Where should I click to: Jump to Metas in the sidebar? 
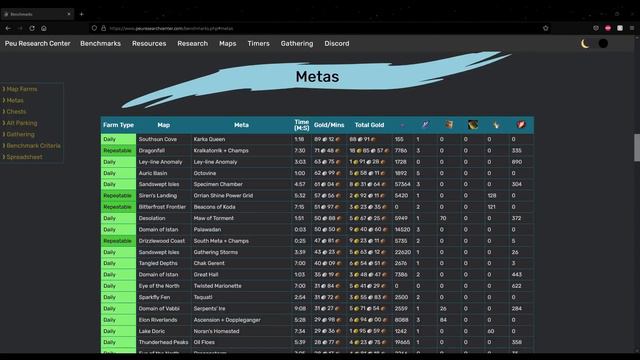point(15,100)
